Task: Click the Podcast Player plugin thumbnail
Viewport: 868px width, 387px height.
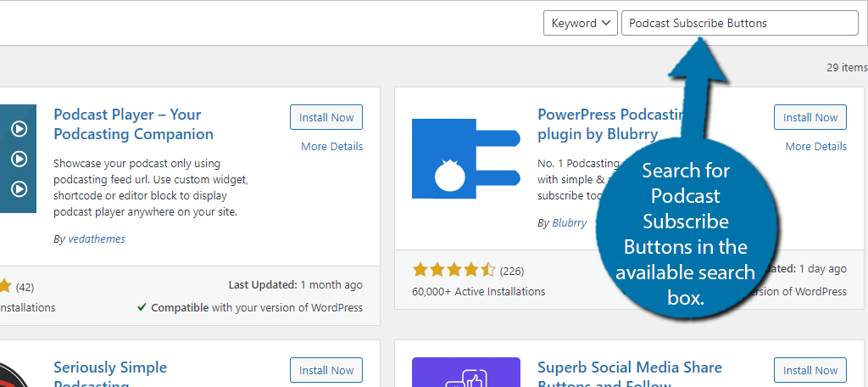Action: click(x=18, y=159)
